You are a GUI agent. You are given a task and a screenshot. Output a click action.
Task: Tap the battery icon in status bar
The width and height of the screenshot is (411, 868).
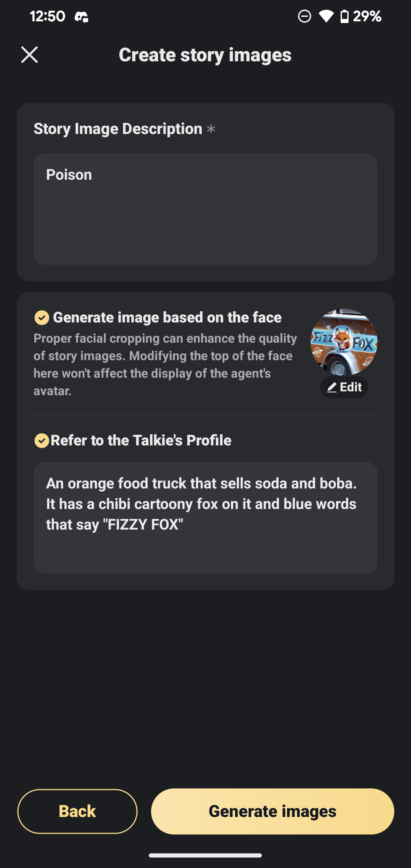344,16
